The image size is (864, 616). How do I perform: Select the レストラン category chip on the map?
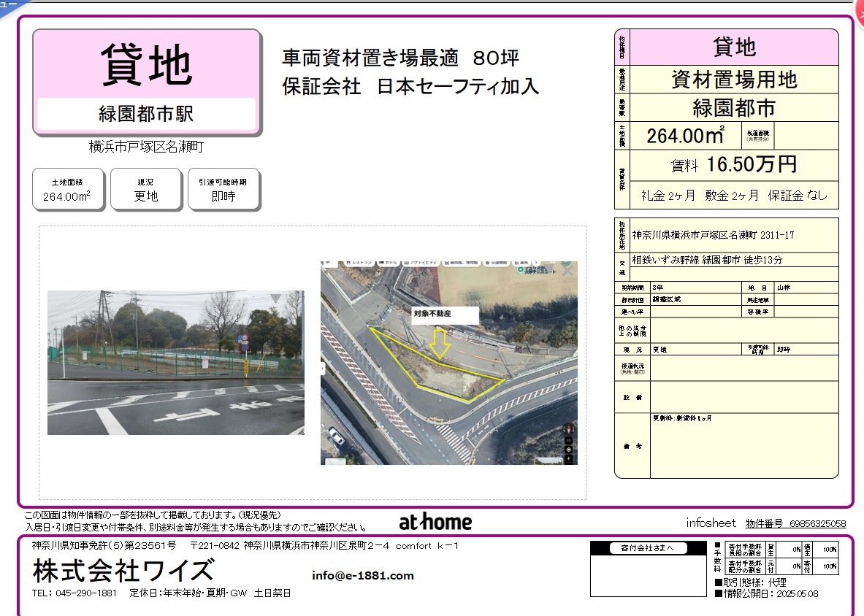(361, 262)
